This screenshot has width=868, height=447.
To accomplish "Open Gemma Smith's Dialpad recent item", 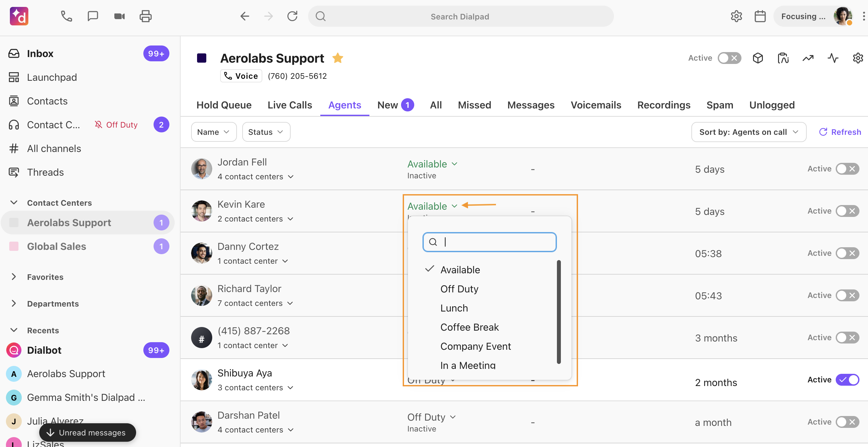I will [88, 398].
